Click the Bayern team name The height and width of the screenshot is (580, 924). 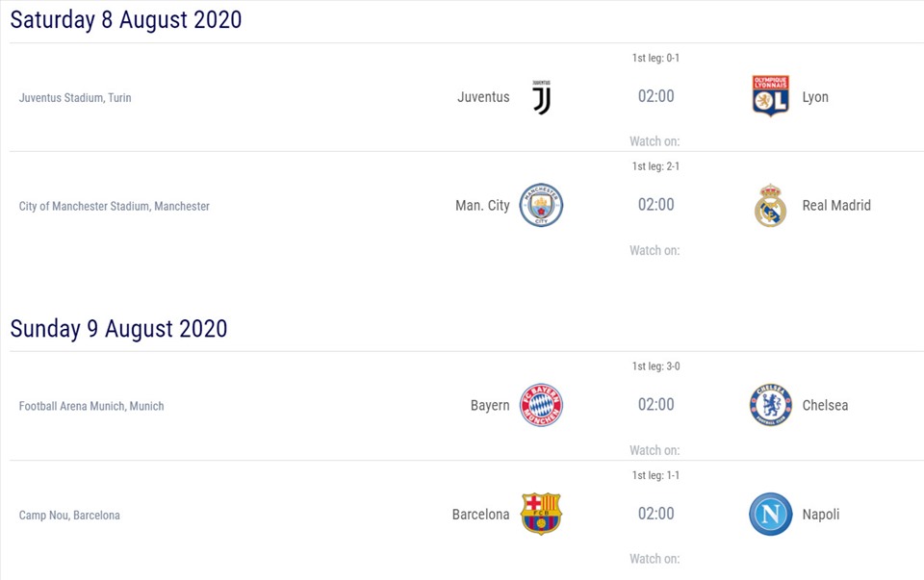pos(490,405)
